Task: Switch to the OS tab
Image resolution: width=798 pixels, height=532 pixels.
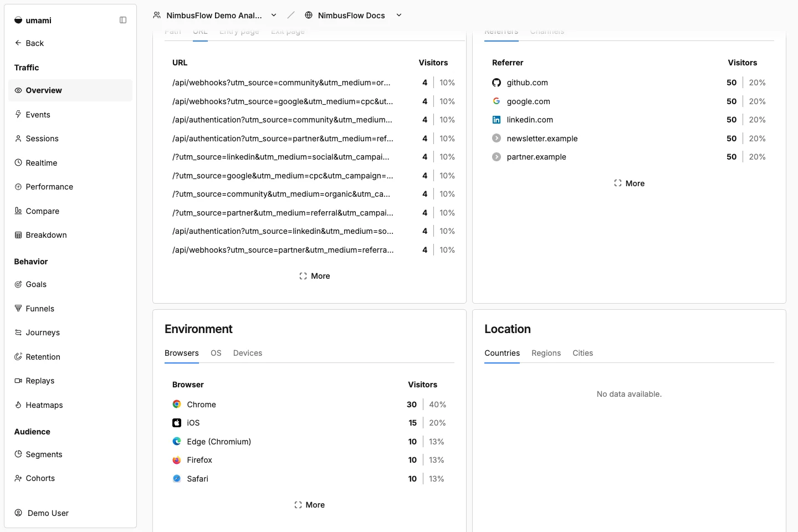Action: click(x=216, y=353)
